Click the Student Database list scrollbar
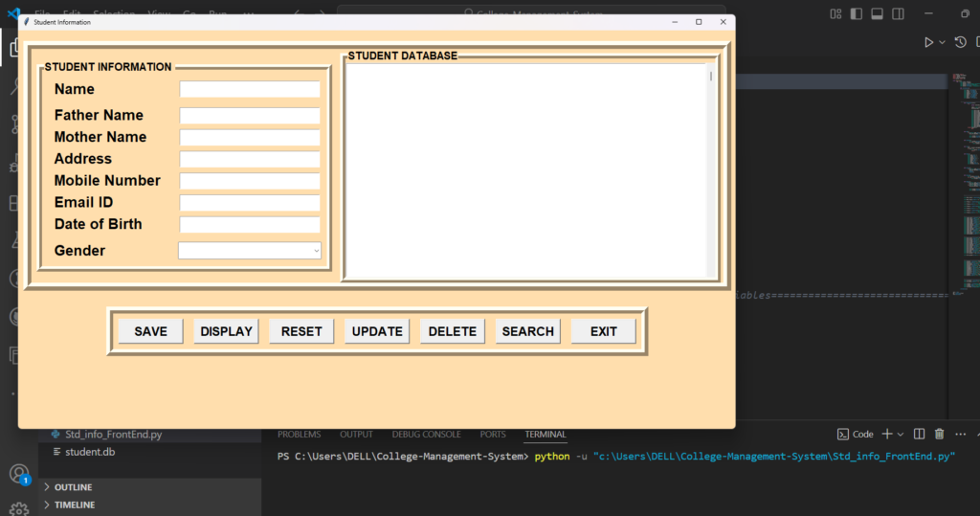The image size is (980, 516). point(711,170)
